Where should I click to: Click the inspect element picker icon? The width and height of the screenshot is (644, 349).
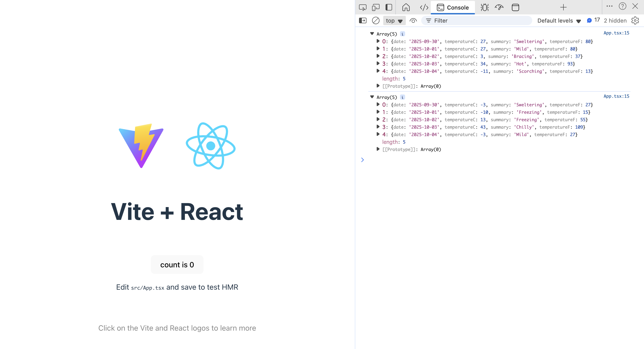point(363,7)
